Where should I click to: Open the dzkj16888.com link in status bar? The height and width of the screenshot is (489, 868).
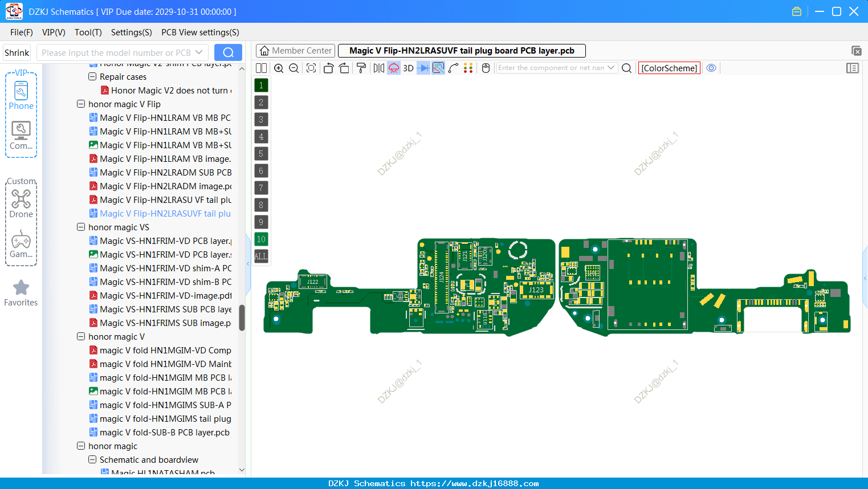coord(475,483)
